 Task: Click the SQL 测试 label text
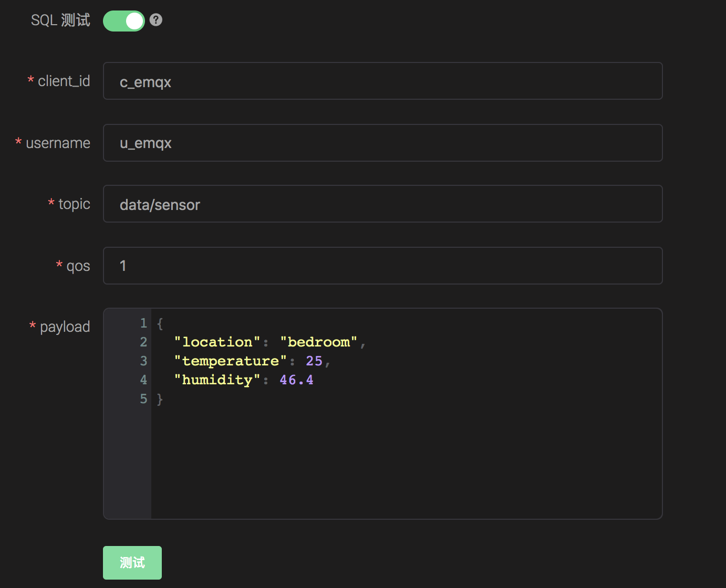click(60, 20)
